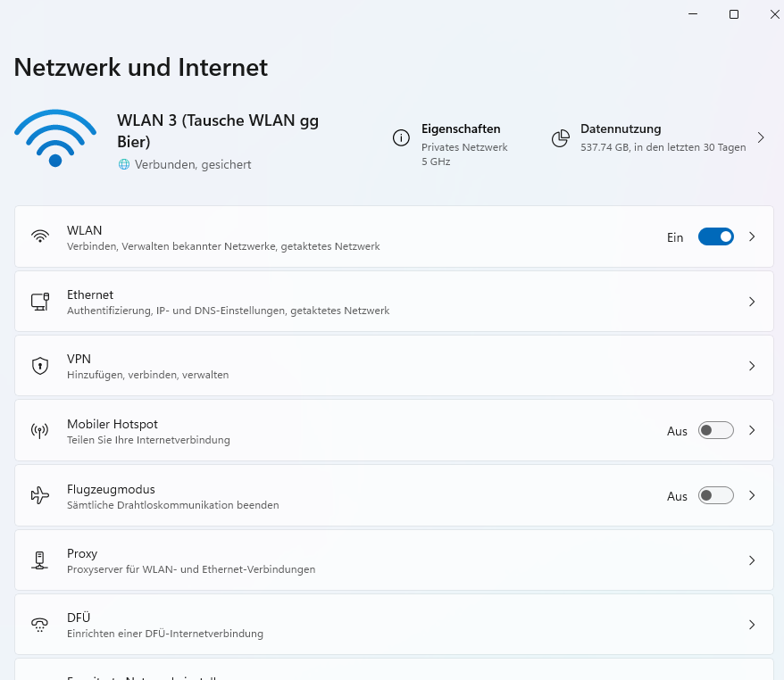The image size is (784, 680).
Task: Click the Proxy server icon
Action: [x=39, y=560]
